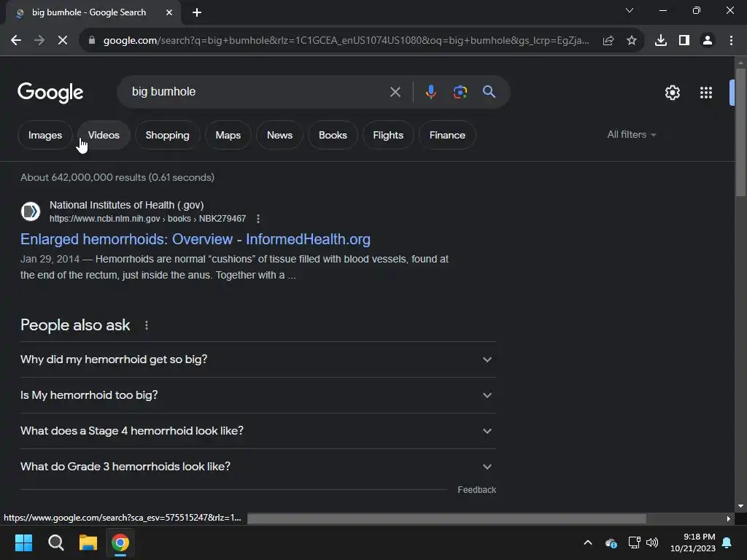Click the horizontal scrollbar thumb
Screen dimensions: 747x560
(447, 518)
